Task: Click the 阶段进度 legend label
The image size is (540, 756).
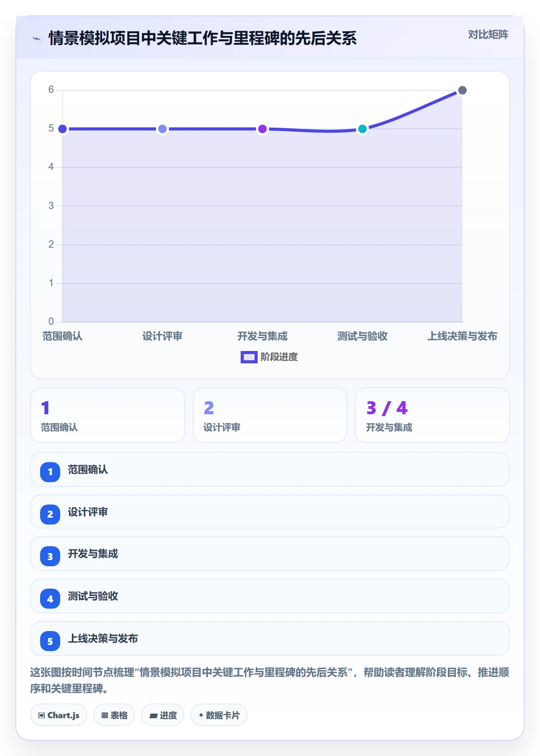Action: pyautogui.click(x=279, y=357)
